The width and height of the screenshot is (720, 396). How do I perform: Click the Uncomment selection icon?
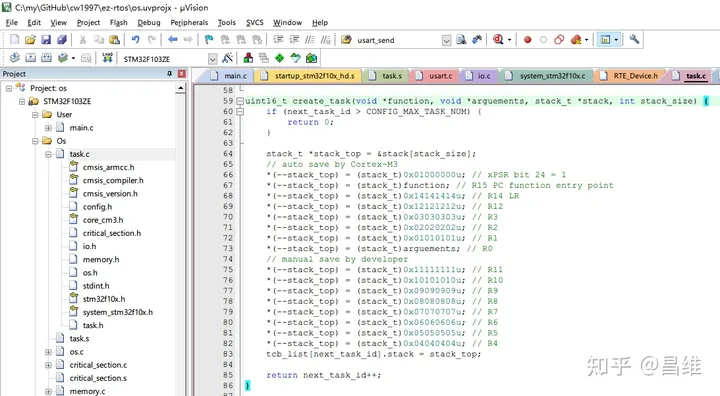pos(326,40)
